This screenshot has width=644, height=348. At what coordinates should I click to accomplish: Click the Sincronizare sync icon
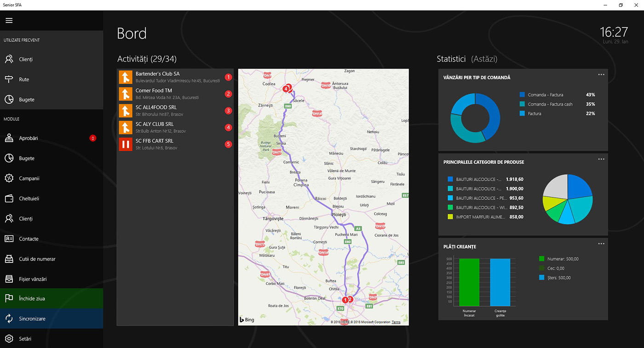9,319
